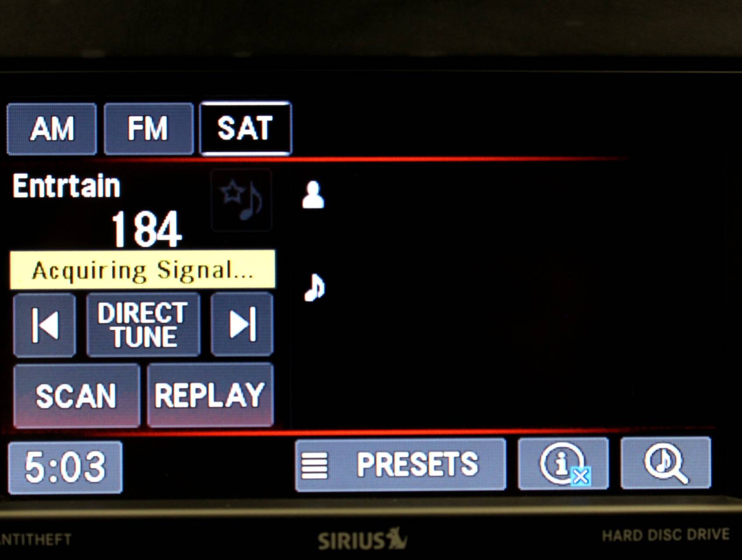The width and height of the screenshot is (742, 560).
Task: Select the channel number 184
Action: pyautogui.click(x=147, y=229)
